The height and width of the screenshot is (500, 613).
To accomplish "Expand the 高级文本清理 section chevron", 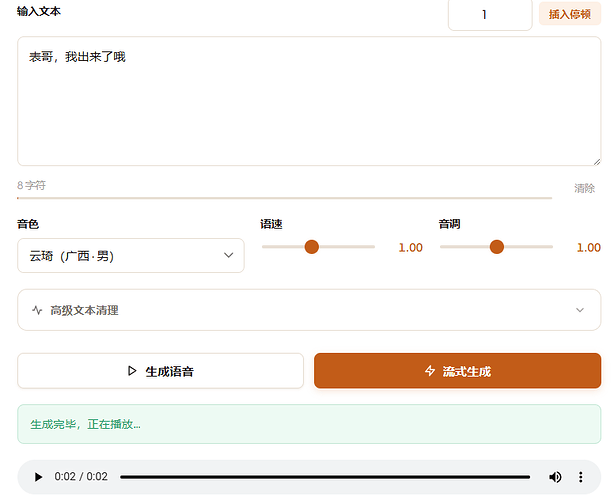I will [580, 310].
